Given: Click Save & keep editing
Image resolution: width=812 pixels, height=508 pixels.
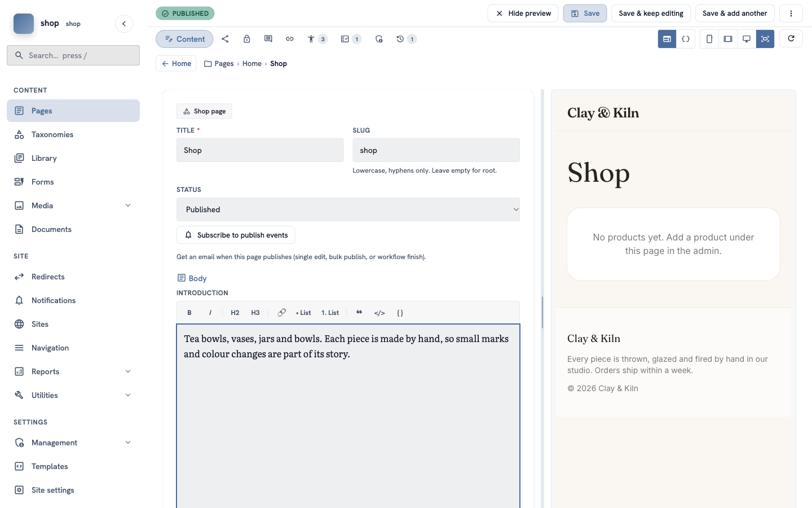Looking at the screenshot, I should pyautogui.click(x=651, y=14).
